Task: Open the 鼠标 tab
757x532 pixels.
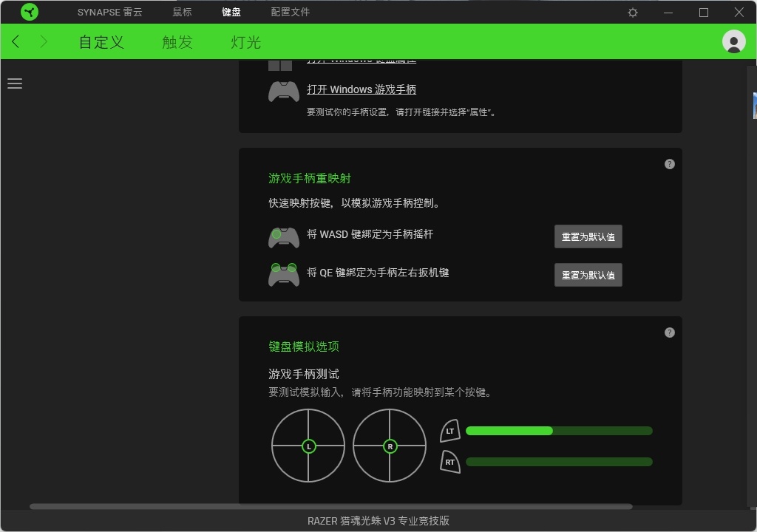Action: [x=182, y=12]
